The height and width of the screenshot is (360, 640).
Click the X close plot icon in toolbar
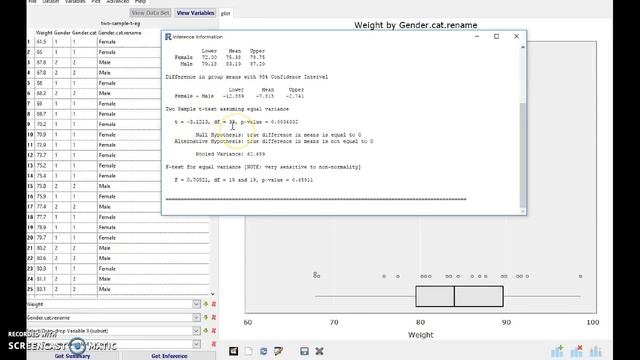coord(319,351)
